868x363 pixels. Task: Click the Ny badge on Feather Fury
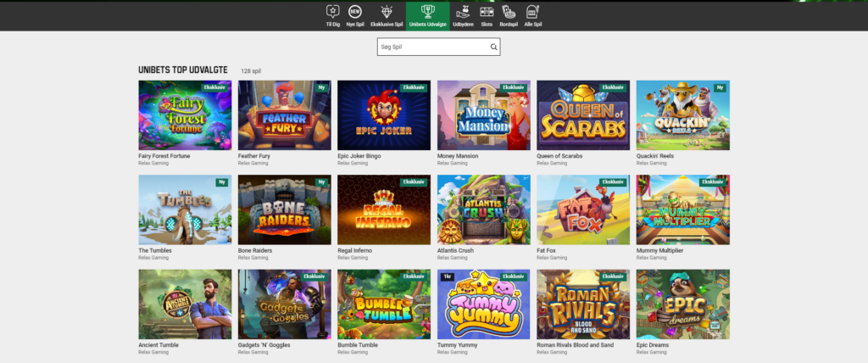pyautogui.click(x=321, y=87)
